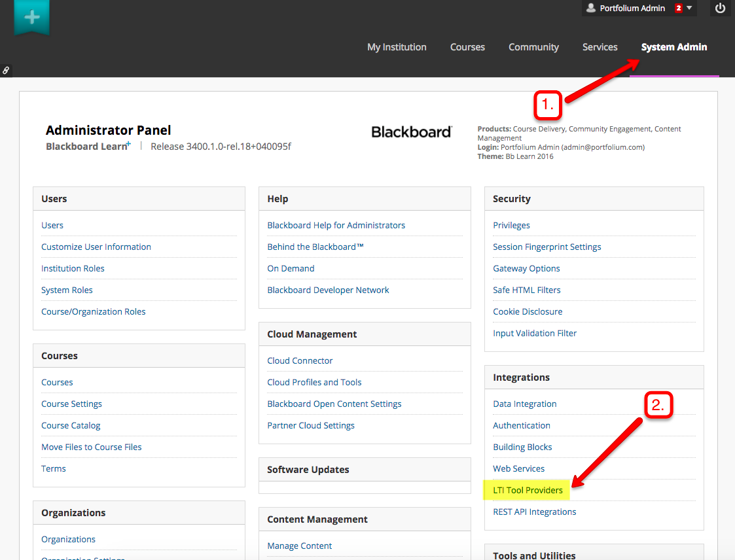
Task: Go to the Community tab
Action: [533, 47]
